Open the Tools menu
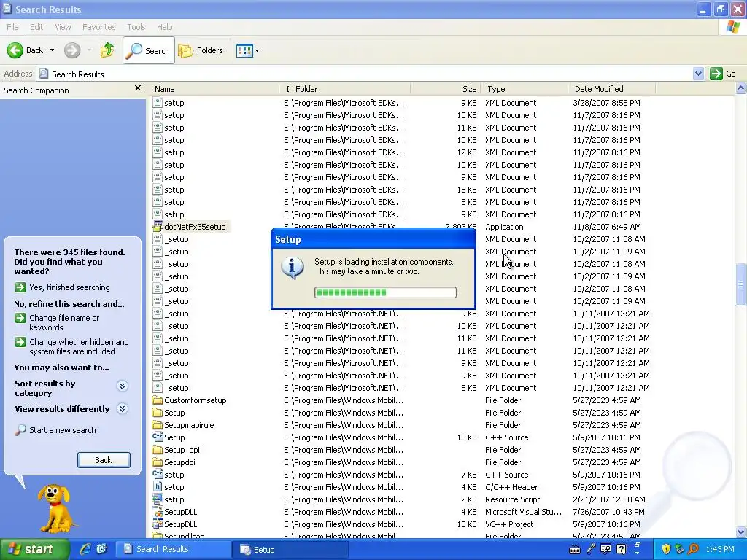 click(x=136, y=27)
